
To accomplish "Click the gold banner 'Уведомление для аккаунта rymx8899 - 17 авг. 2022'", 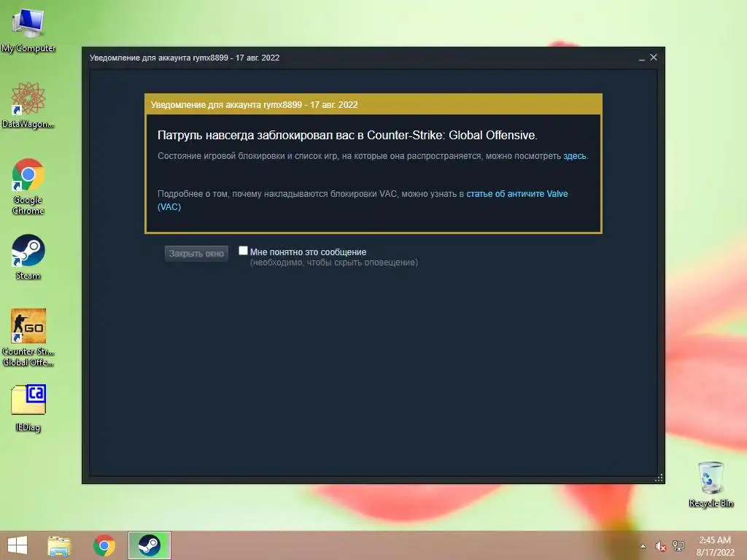I will [373, 104].
